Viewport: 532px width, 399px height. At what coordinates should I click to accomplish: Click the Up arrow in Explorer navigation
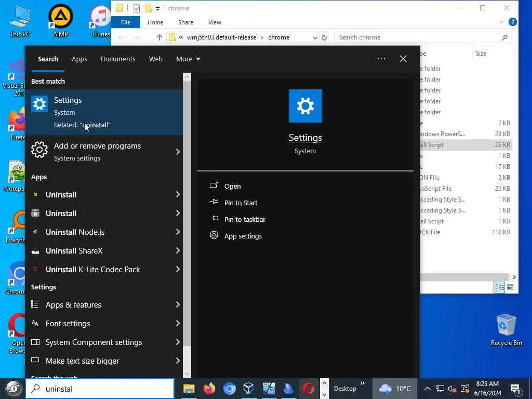(x=159, y=37)
